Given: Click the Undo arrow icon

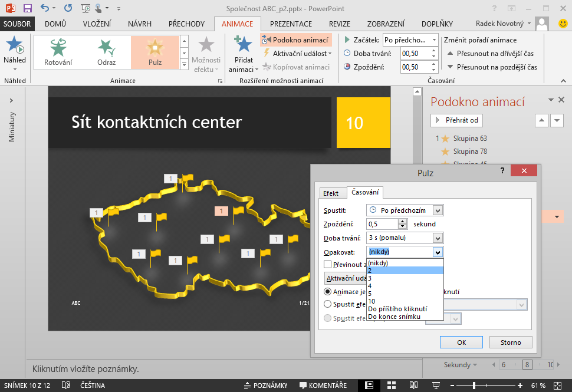Looking at the screenshot, I should coord(45,8).
